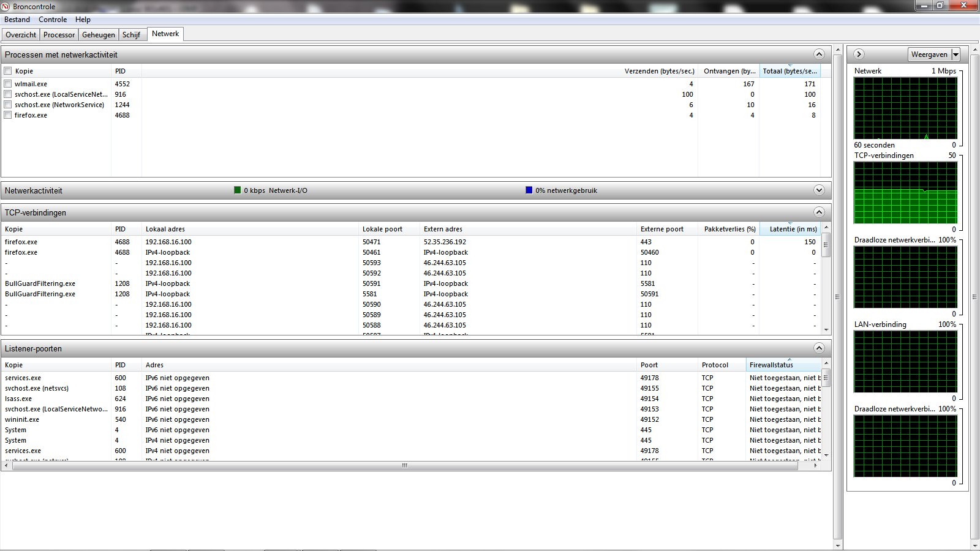Click the blue netwerkgebruik indicator square

coord(529,190)
